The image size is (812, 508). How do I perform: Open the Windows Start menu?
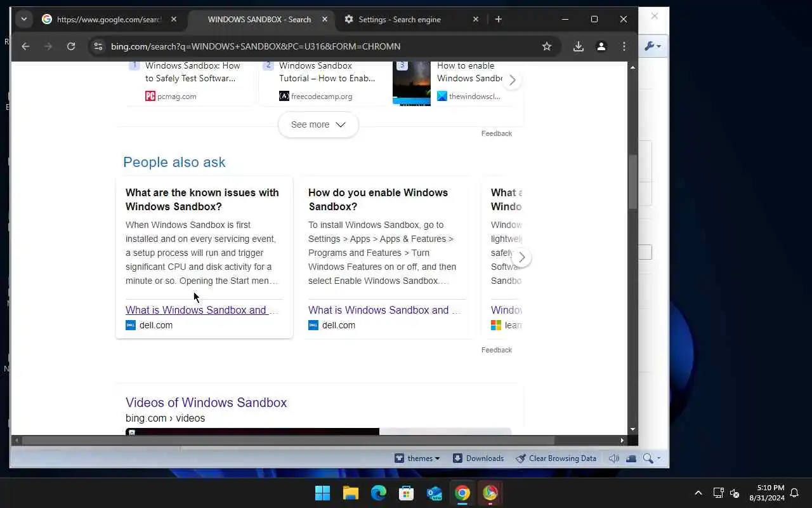[322, 493]
